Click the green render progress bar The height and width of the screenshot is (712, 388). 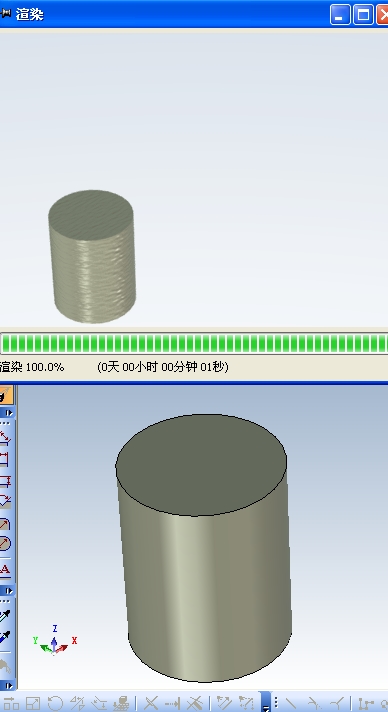click(x=194, y=343)
